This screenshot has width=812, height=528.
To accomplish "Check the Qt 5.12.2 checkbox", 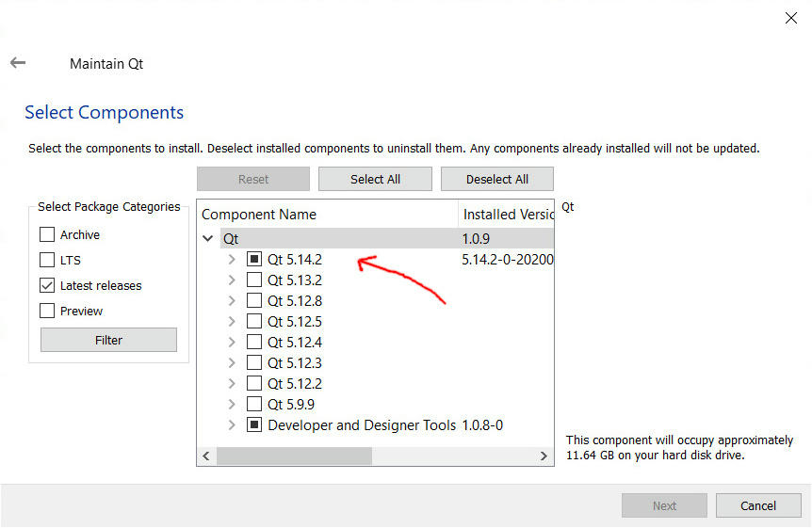I will (254, 383).
